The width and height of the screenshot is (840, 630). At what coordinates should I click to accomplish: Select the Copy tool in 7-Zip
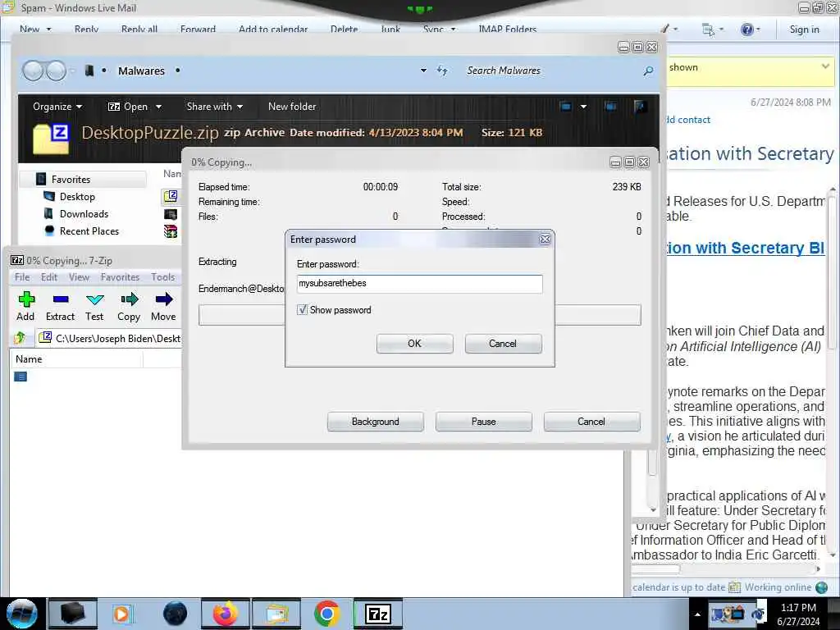[x=129, y=307]
